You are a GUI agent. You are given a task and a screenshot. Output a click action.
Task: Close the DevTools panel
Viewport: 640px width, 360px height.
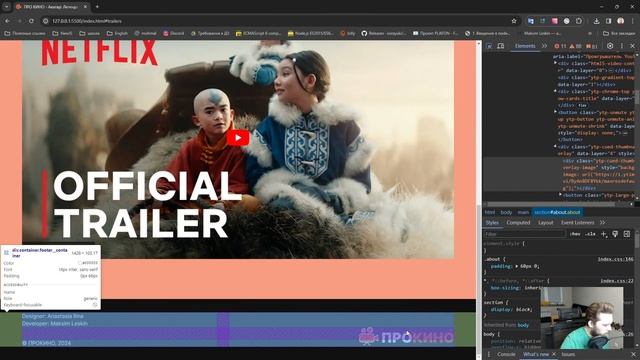[632, 46]
